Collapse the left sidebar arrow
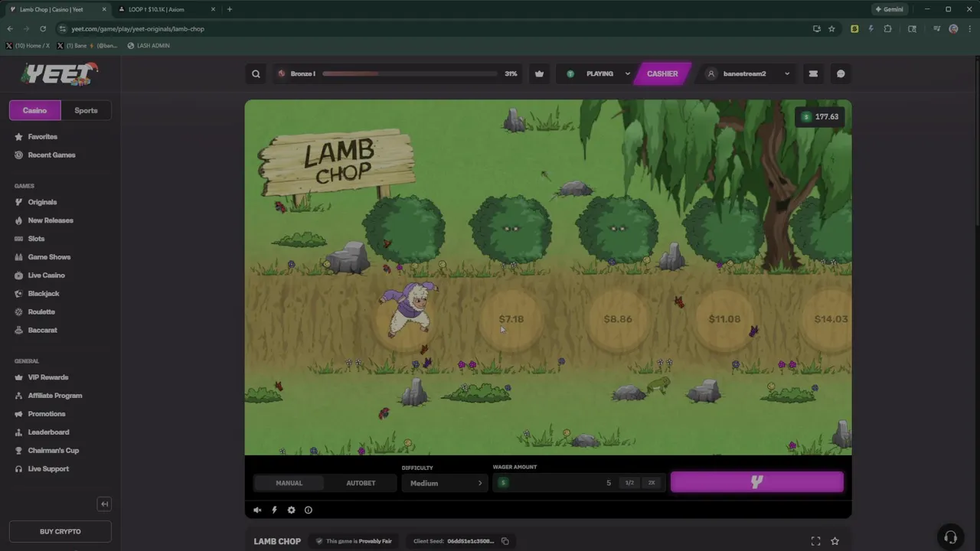 click(x=105, y=504)
